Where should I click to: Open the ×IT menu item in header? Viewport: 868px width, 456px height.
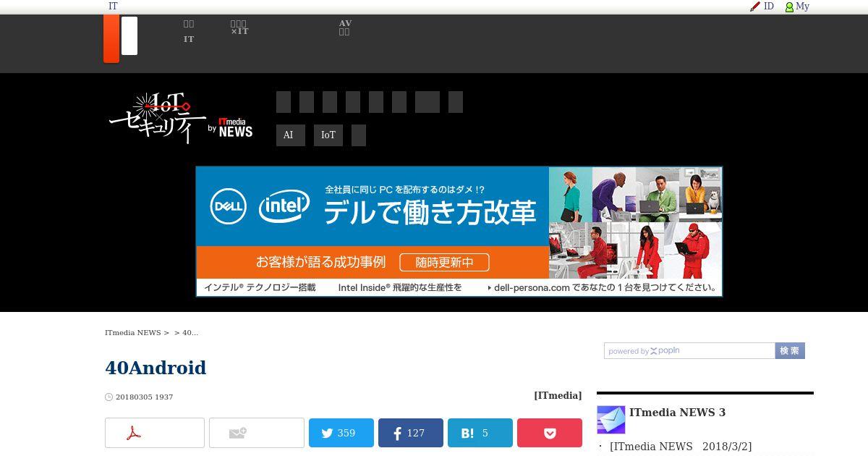click(x=239, y=28)
